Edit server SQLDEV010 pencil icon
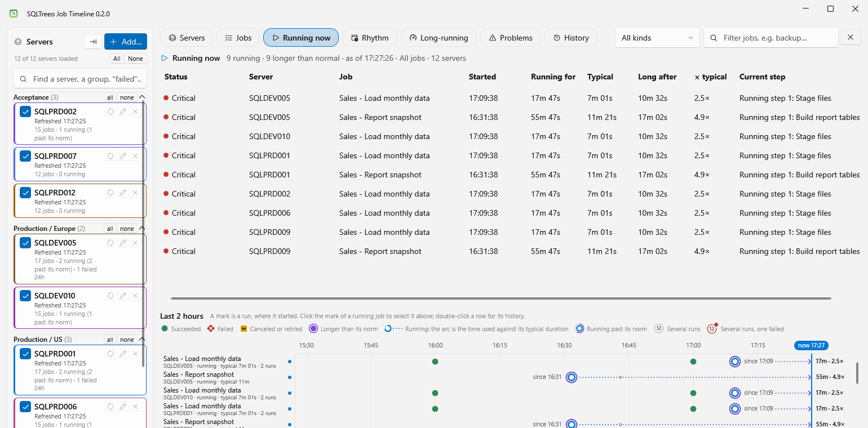 point(123,296)
